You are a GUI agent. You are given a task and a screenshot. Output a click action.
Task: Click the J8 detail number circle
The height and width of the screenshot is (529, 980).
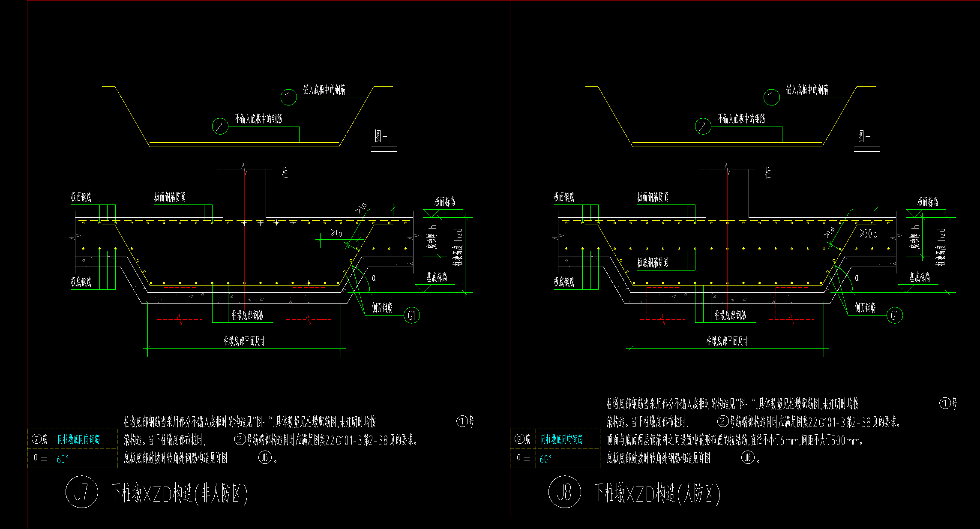click(x=564, y=492)
